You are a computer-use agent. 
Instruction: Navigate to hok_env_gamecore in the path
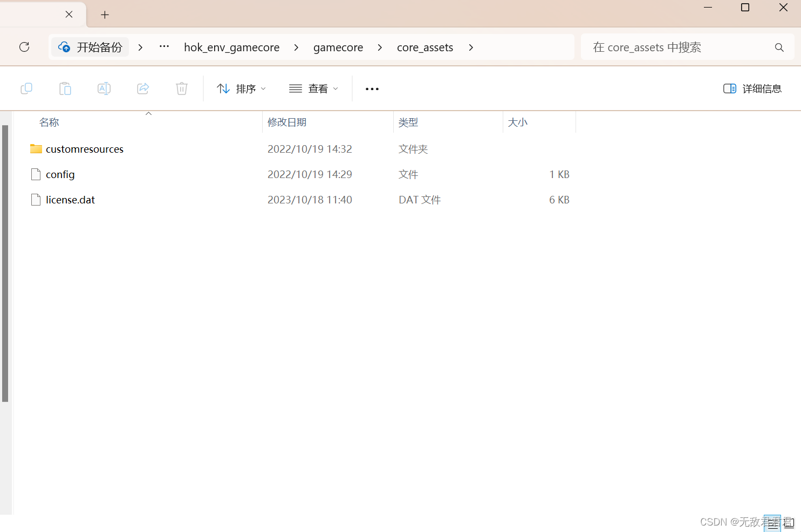[x=231, y=47]
